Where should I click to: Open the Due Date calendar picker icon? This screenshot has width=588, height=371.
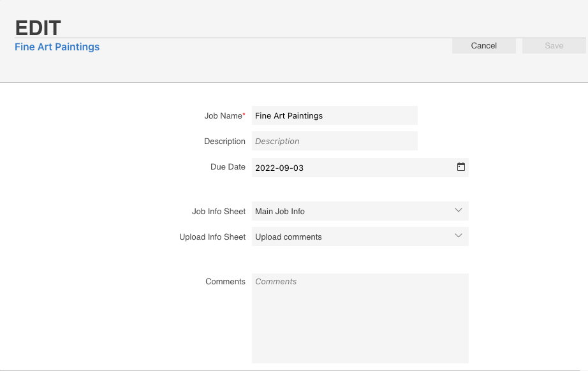(x=461, y=167)
